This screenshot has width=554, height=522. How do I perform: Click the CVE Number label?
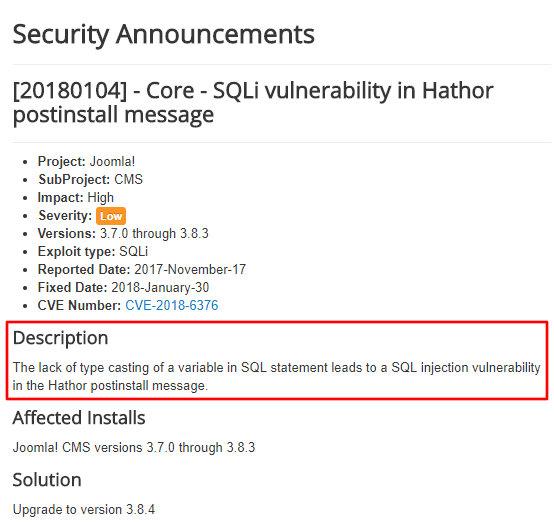(x=79, y=305)
